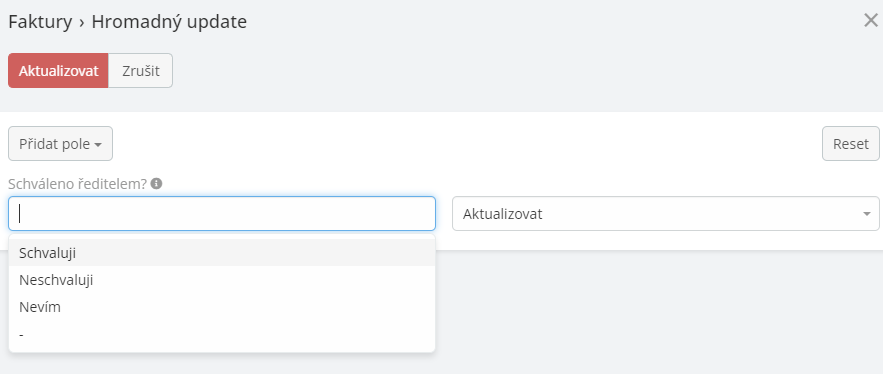Viewport: 883px width, 374px height.
Task: Click the caret arrow on Přidat pole
Action: pos(98,145)
